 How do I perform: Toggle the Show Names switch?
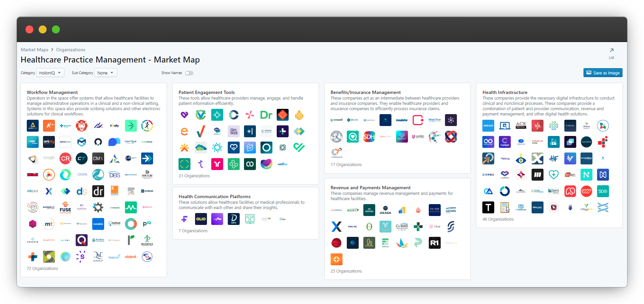pos(189,73)
